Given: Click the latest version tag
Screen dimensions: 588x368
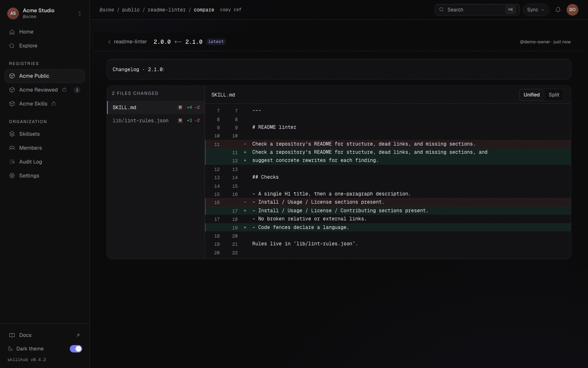Looking at the screenshot, I should click(x=216, y=42).
